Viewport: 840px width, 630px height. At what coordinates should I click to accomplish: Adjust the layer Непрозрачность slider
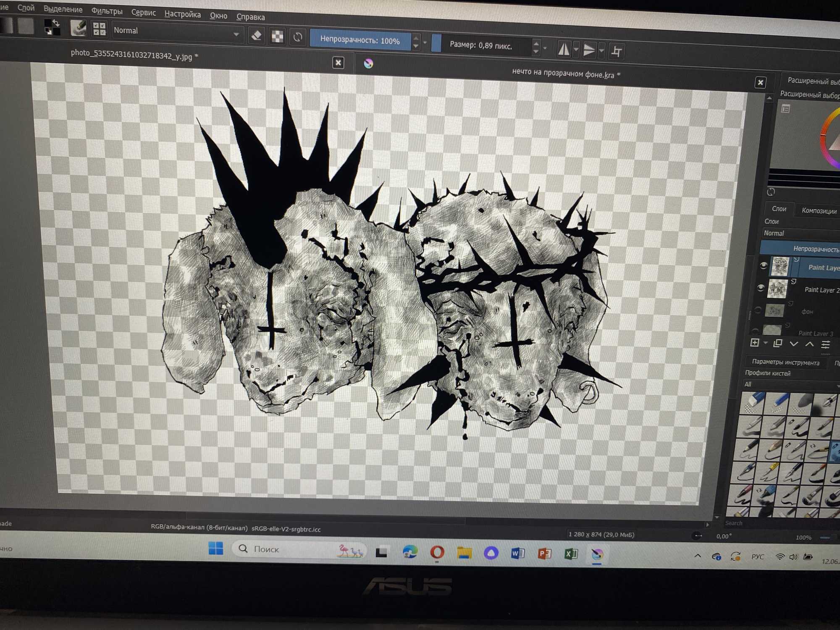800,249
